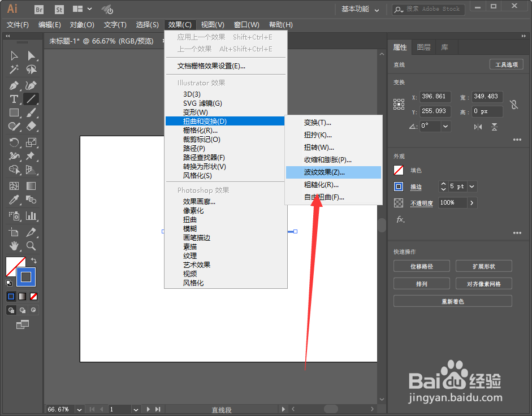The height and width of the screenshot is (416, 532).
Task: Open Adobe Bridge via Br icon
Action: coord(39,10)
